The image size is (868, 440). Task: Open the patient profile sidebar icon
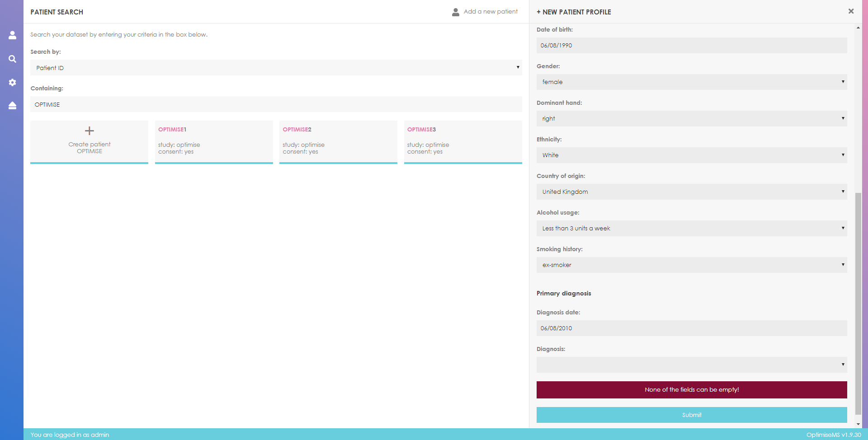click(12, 35)
